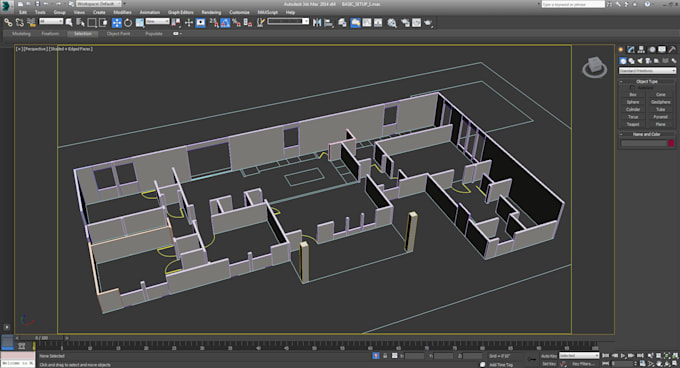Open the Hierarchy command panel tab

[x=641, y=49]
